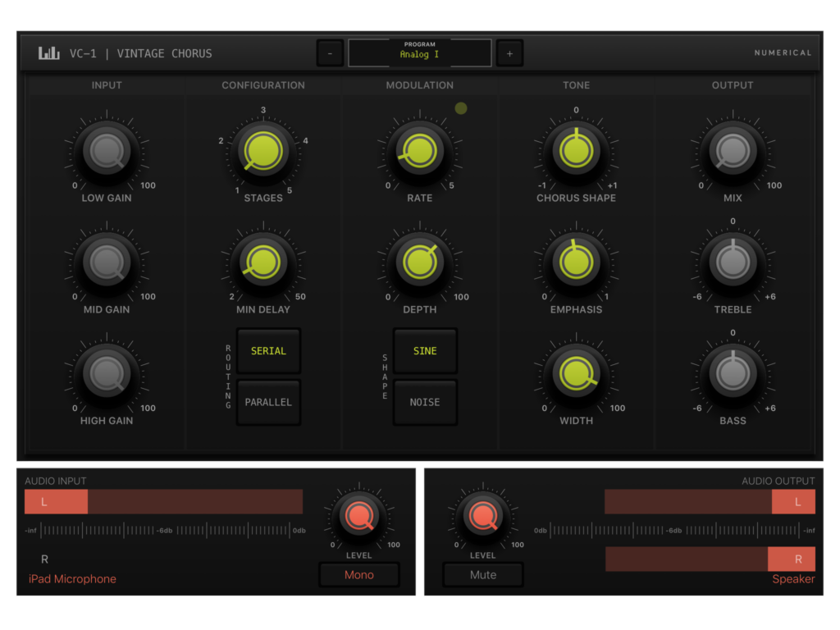Switch routing to Parallel mode

click(x=268, y=402)
